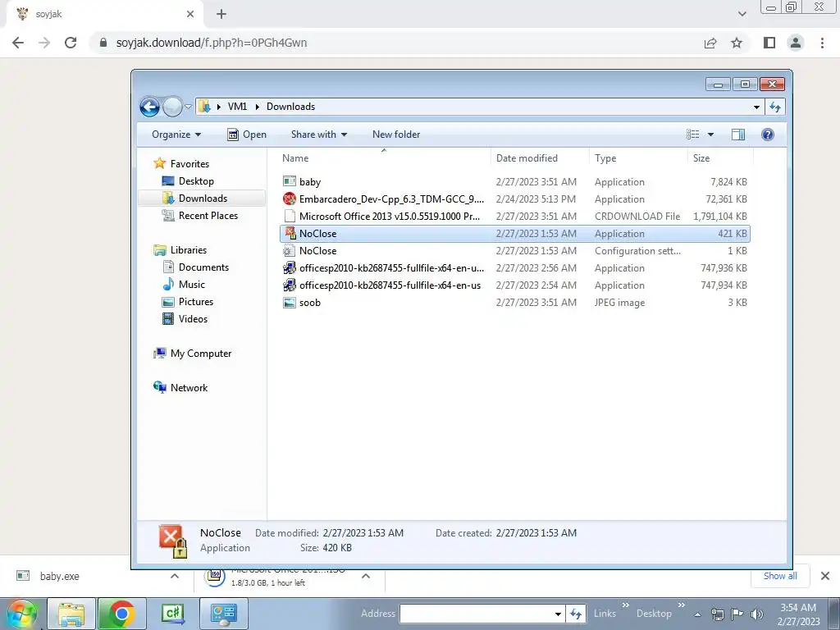Expand the Explorer address path dropdown
840x630 pixels.
[756, 107]
